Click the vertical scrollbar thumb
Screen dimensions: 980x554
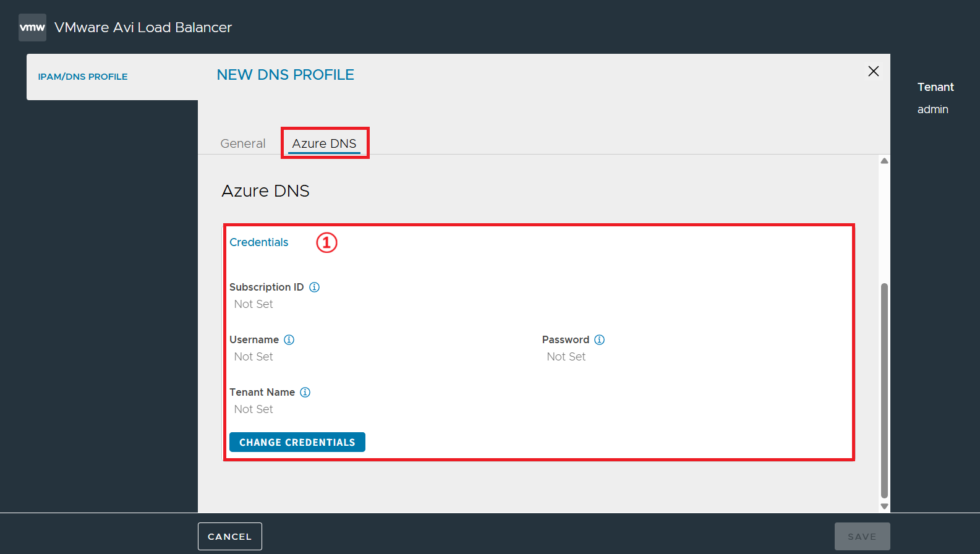pyautogui.click(x=884, y=391)
